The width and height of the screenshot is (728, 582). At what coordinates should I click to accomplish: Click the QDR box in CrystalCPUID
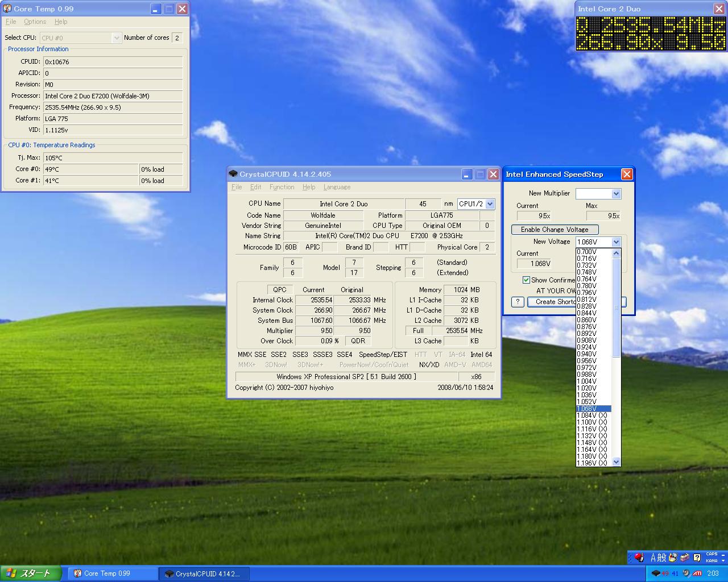[x=358, y=341]
